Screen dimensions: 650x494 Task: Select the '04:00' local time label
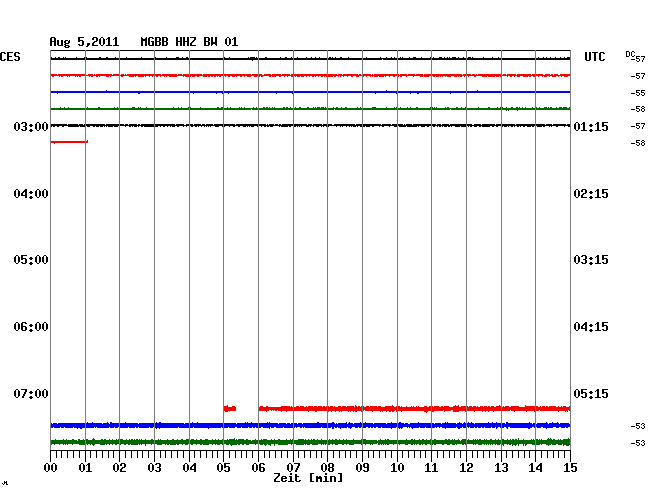(31, 194)
